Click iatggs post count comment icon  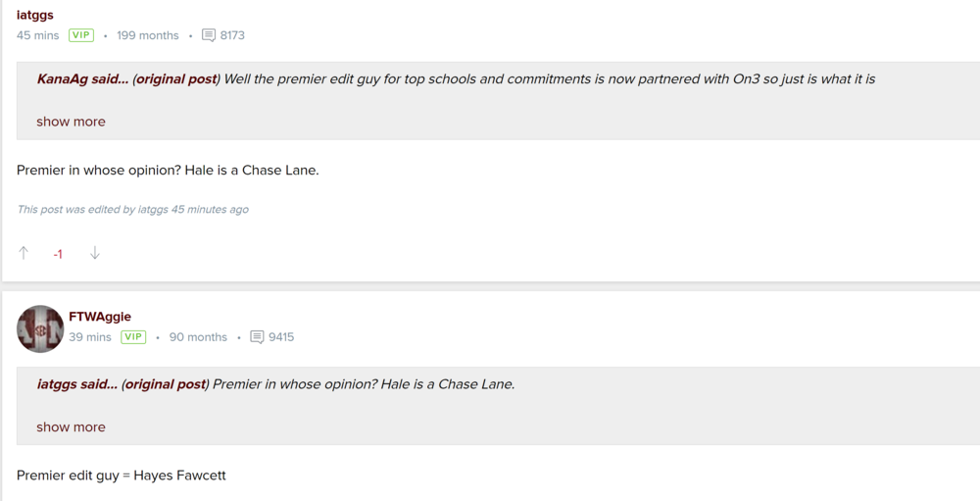point(209,35)
